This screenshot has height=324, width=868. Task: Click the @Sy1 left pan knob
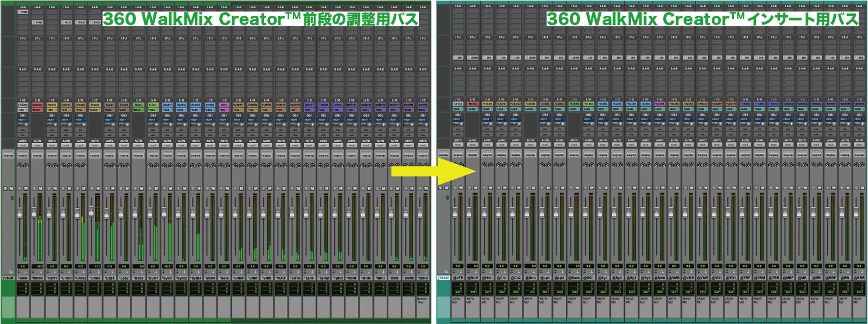coord(600,166)
